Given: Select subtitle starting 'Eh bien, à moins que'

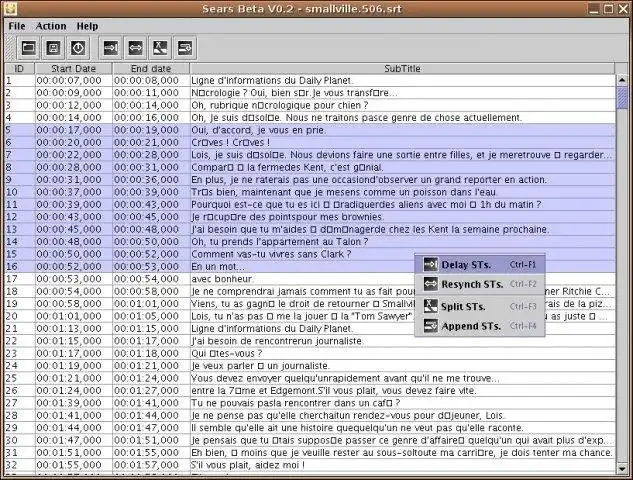Looking at the screenshot, I should point(402,453).
